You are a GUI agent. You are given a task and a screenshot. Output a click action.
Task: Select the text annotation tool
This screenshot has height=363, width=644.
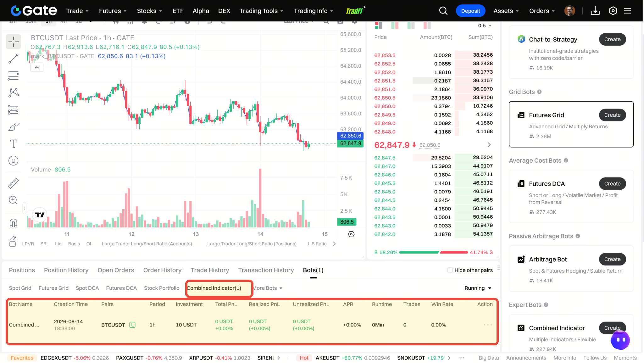[x=13, y=144]
